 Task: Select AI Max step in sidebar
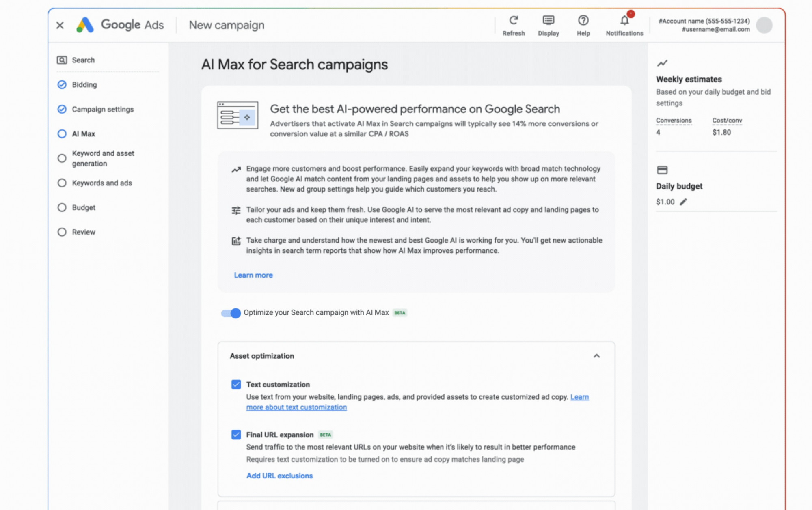pyautogui.click(x=84, y=134)
